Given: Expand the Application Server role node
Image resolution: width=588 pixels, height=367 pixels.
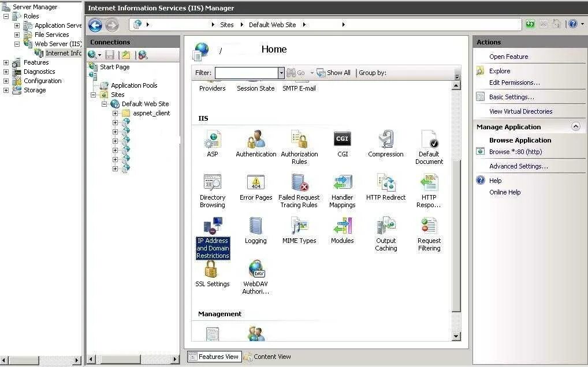Looking at the screenshot, I should (17, 25).
